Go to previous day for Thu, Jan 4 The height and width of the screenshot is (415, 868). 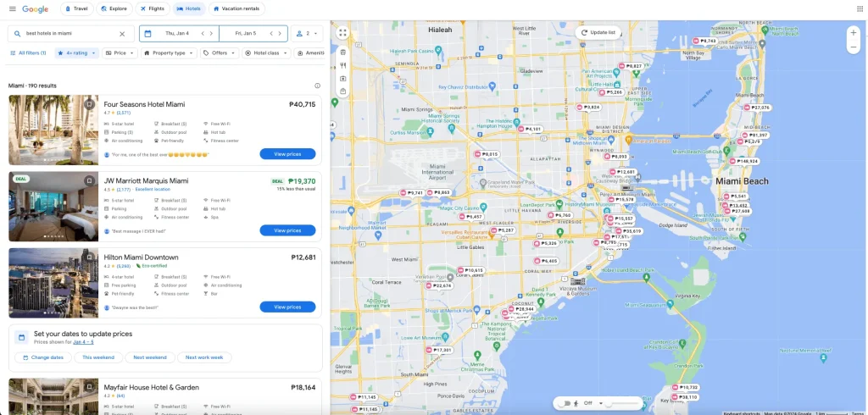tap(203, 34)
